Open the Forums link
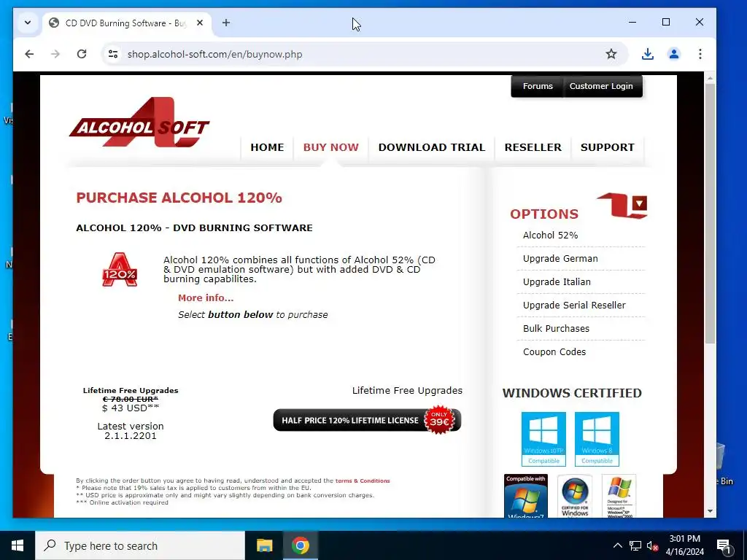The image size is (747, 560). 538,86
